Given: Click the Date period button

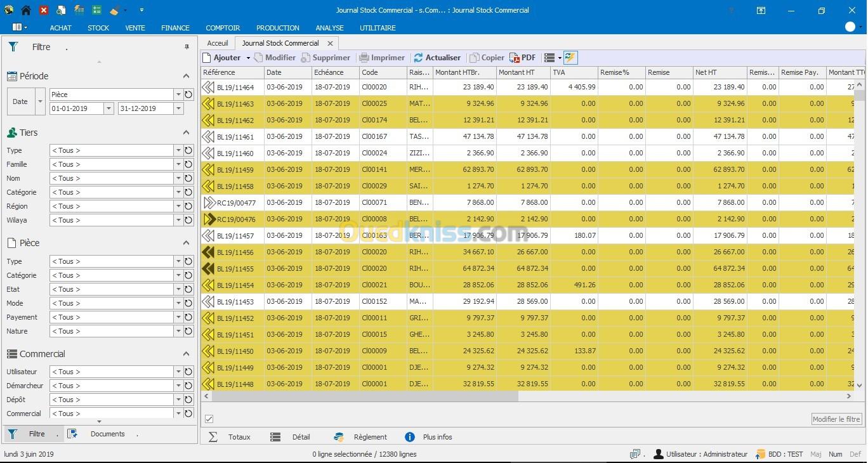Looking at the screenshot, I should (20, 101).
